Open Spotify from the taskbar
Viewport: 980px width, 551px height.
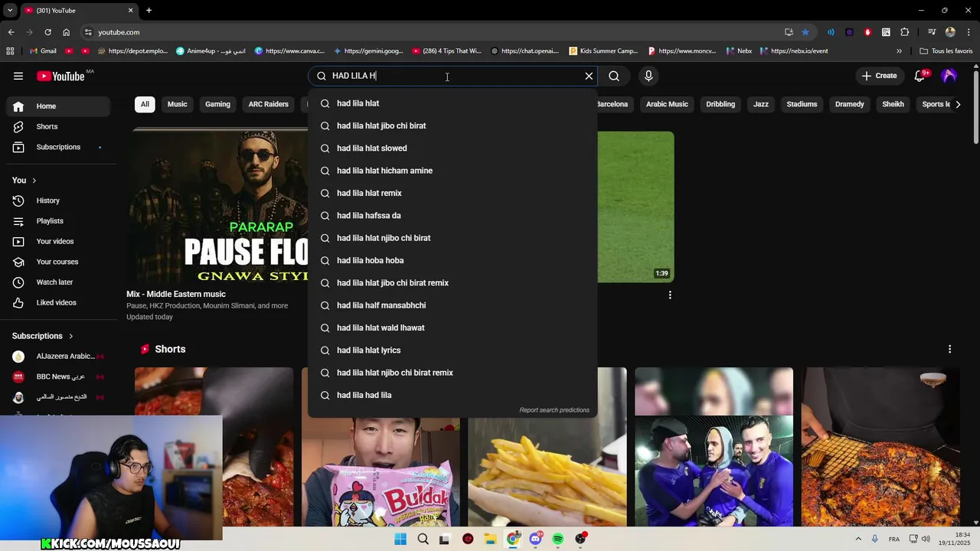tap(558, 540)
